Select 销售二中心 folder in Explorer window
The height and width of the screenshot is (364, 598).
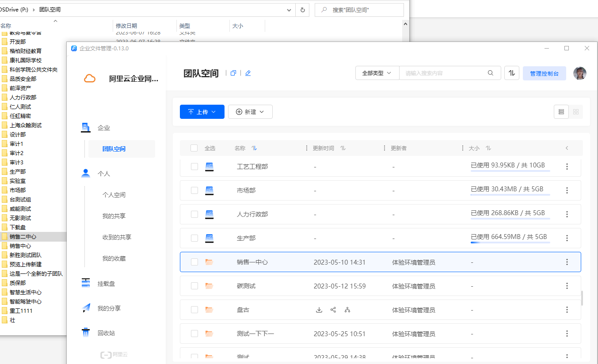tap(33, 236)
